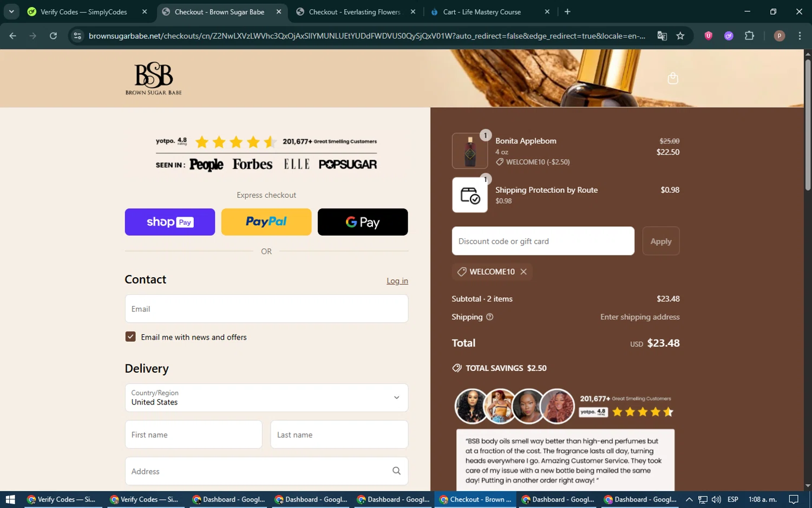Open the Checkout - Brown taskbar window
This screenshot has width=812, height=508.
pyautogui.click(x=475, y=499)
